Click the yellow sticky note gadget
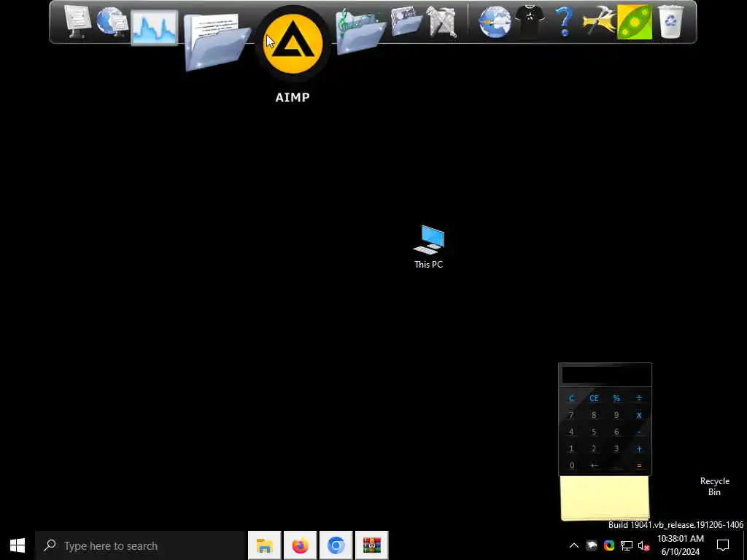 coord(605,498)
